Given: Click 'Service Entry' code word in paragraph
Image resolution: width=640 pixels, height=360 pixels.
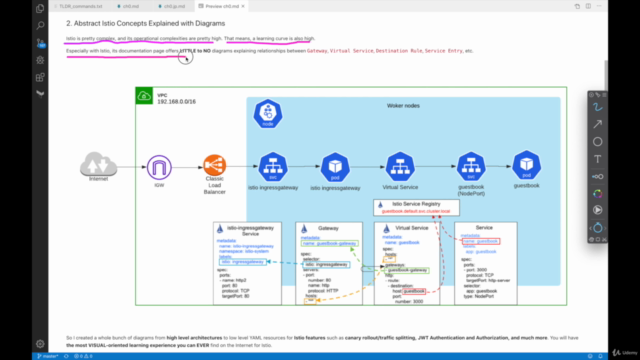Looking at the screenshot, I should click(444, 51).
